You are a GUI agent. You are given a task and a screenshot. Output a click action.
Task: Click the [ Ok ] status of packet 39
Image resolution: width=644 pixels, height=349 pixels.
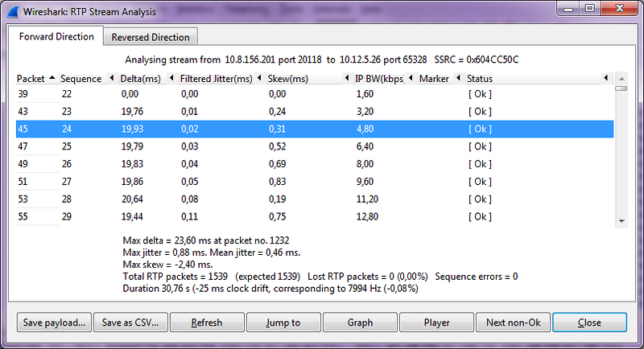pyautogui.click(x=480, y=94)
